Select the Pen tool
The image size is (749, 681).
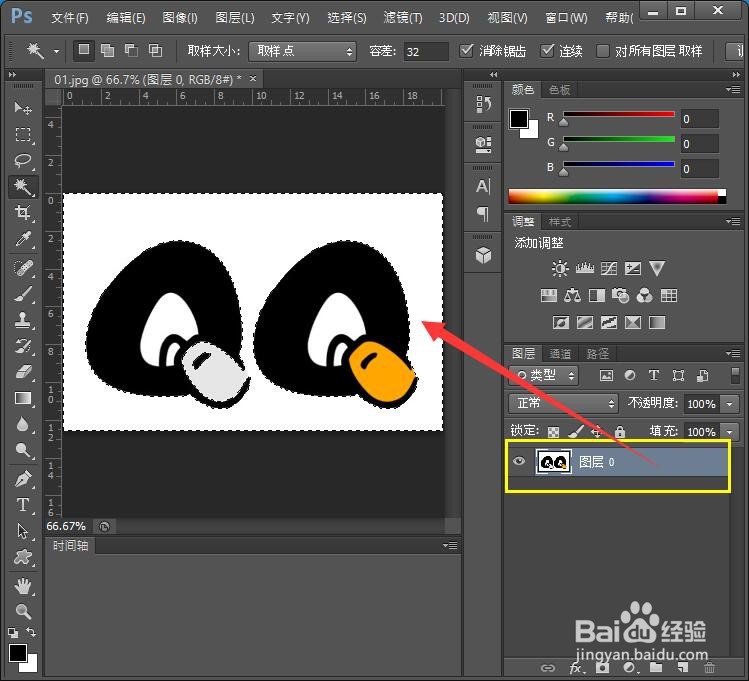coord(22,479)
